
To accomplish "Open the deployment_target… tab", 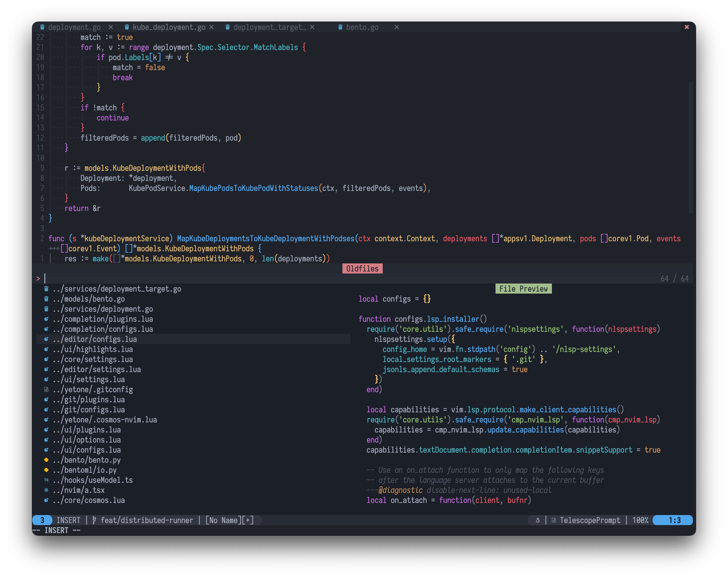I will click(x=270, y=27).
